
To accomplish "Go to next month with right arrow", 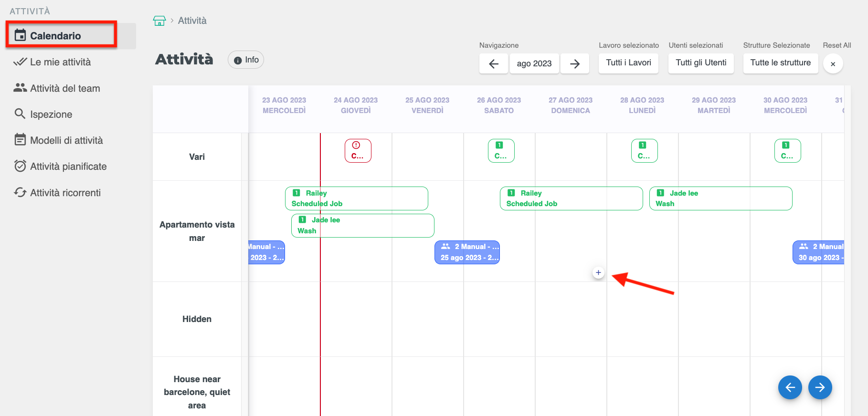I will (x=574, y=63).
